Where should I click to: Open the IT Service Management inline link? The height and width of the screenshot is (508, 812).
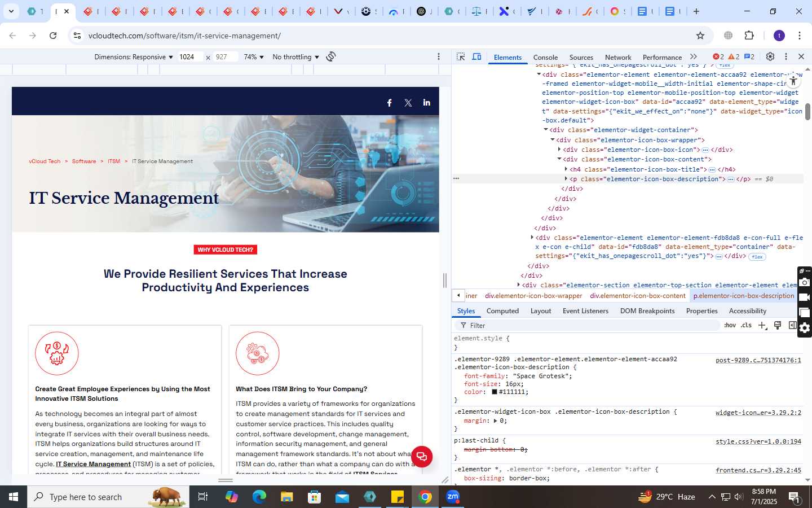pos(93,464)
